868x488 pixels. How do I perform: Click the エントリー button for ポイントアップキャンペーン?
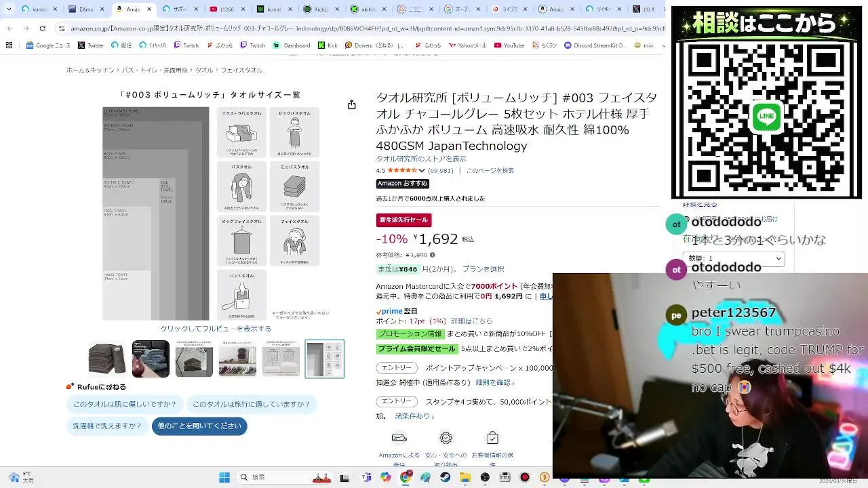[x=397, y=368]
